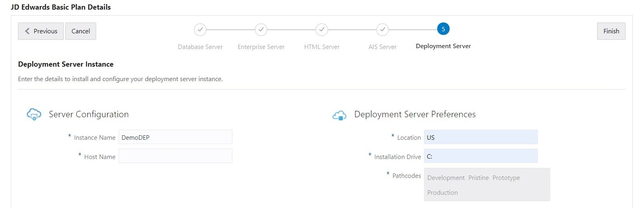This screenshot has width=644, height=208.
Task: Click the Development pathcode
Action: pyautogui.click(x=446, y=178)
